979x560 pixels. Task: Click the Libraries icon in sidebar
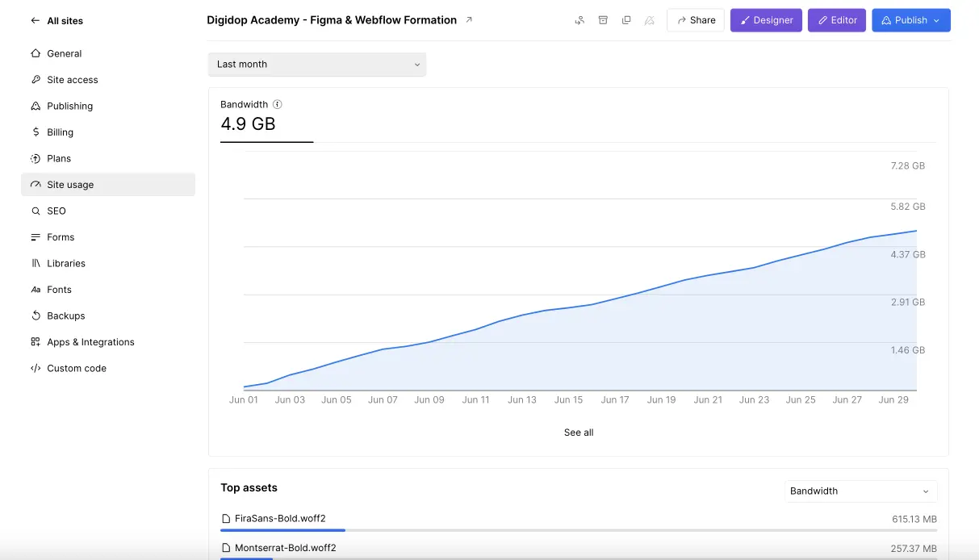pyautogui.click(x=36, y=263)
